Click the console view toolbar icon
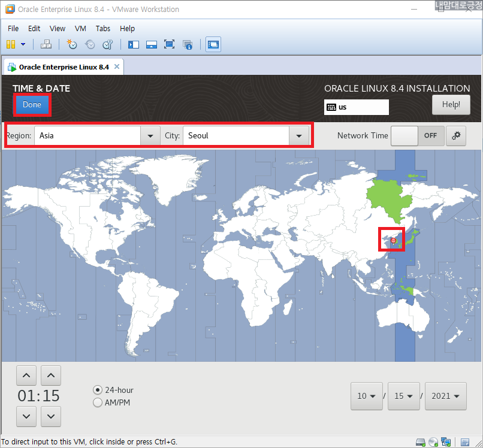 click(x=213, y=44)
